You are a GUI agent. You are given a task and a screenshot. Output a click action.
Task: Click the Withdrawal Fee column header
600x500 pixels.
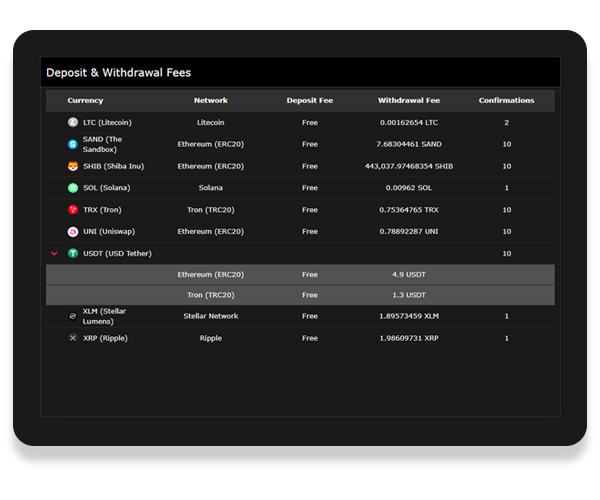pyautogui.click(x=409, y=100)
